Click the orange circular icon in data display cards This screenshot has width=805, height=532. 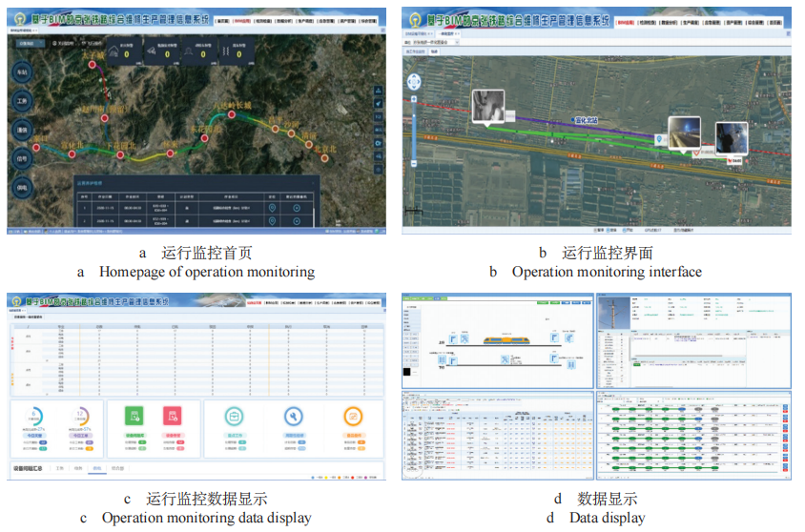(x=353, y=416)
